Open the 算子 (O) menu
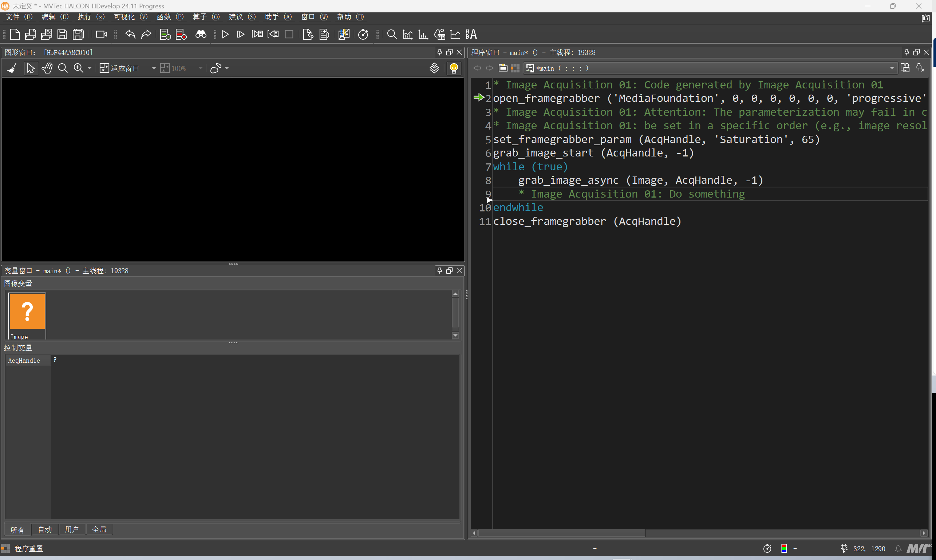 [x=206, y=17]
